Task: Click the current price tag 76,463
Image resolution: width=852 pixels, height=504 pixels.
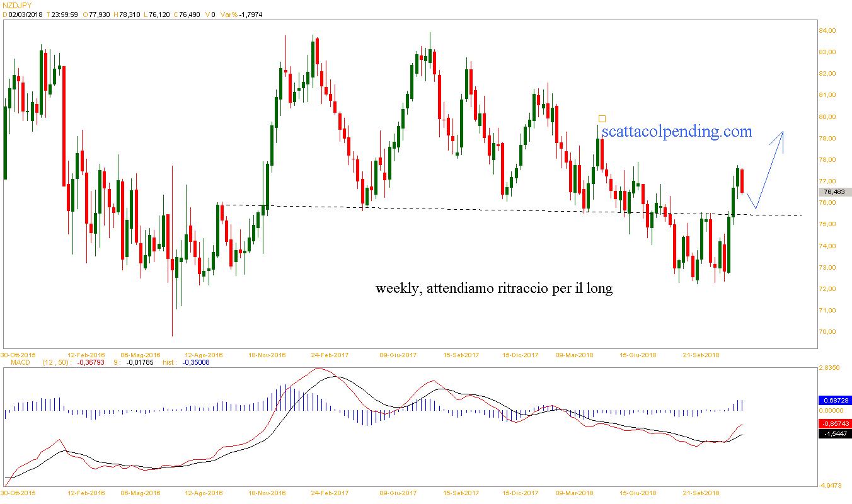Action: pyautogui.click(x=835, y=192)
